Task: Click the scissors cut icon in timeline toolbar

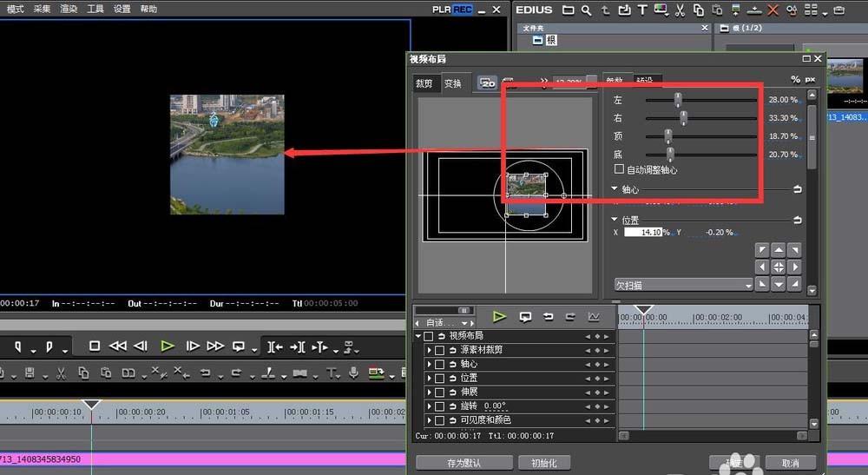Action: click(61, 373)
